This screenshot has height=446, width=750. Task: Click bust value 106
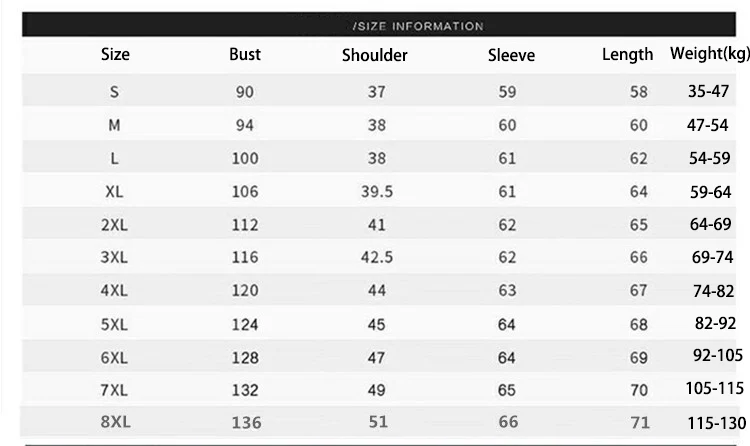(245, 191)
